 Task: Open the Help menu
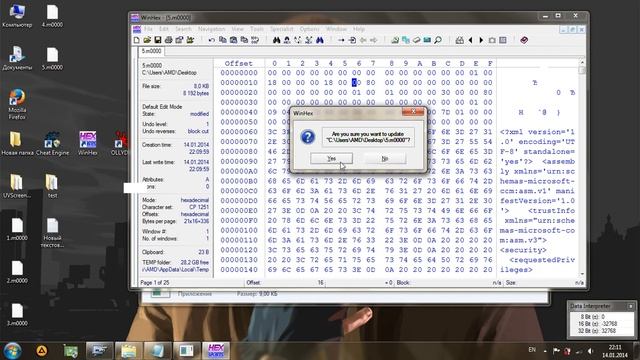tap(359, 29)
